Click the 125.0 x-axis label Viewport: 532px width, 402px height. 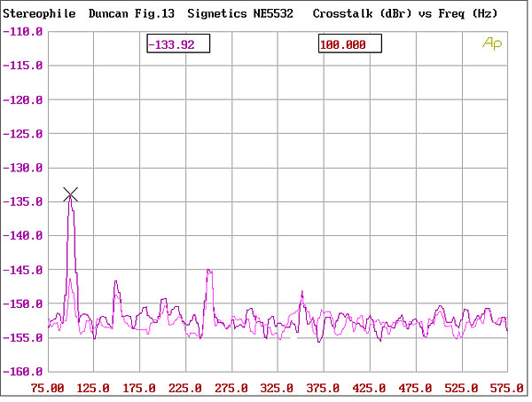click(x=93, y=388)
